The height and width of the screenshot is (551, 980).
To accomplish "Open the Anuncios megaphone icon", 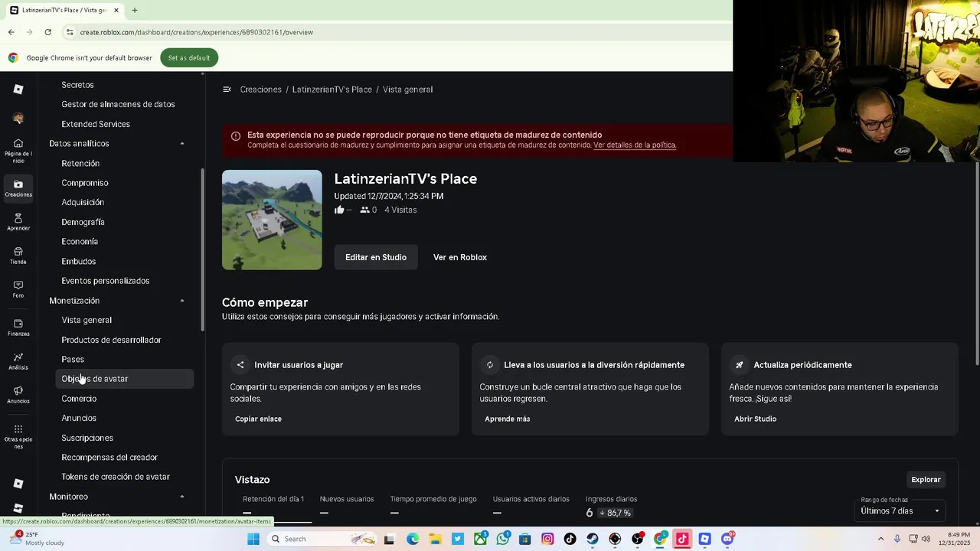I will (x=18, y=390).
